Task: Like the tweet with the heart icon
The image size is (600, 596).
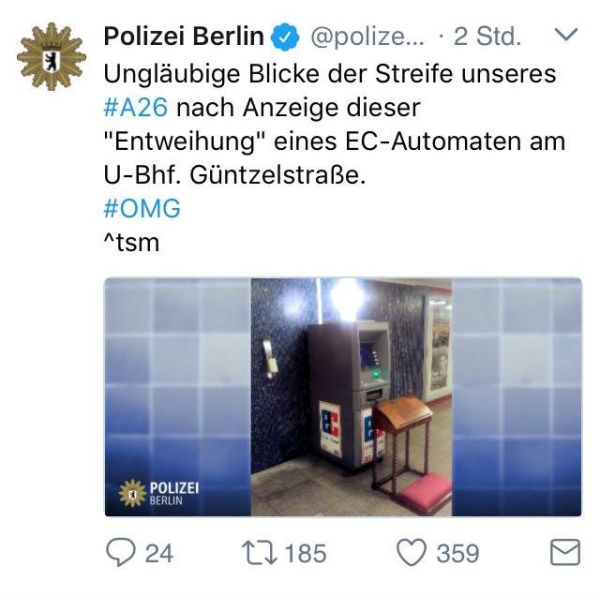Action: pyautogui.click(x=411, y=552)
